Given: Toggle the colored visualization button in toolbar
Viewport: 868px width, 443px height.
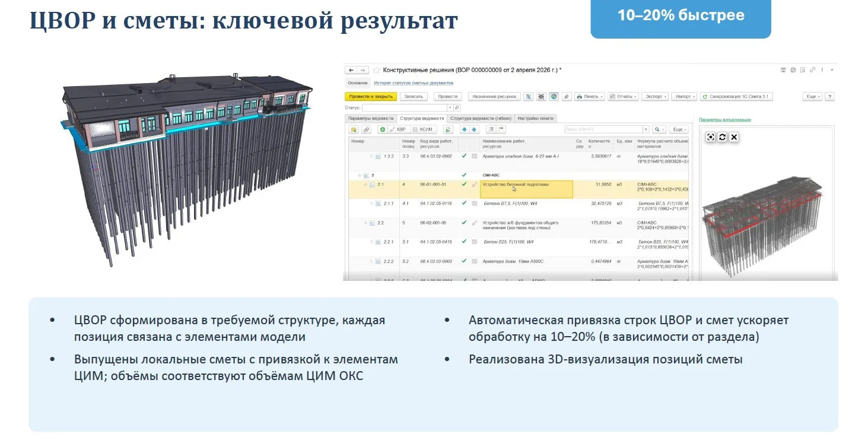Looking at the screenshot, I should tap(554, 96).
